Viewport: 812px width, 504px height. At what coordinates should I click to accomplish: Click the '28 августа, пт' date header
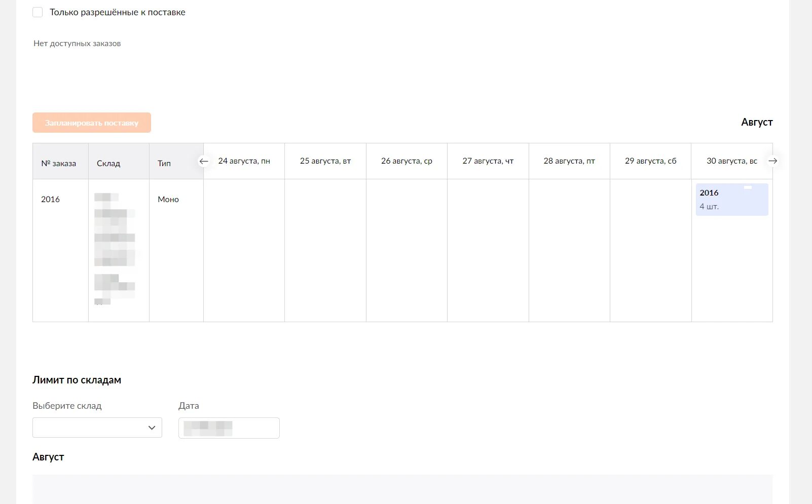tap(569, 161)
